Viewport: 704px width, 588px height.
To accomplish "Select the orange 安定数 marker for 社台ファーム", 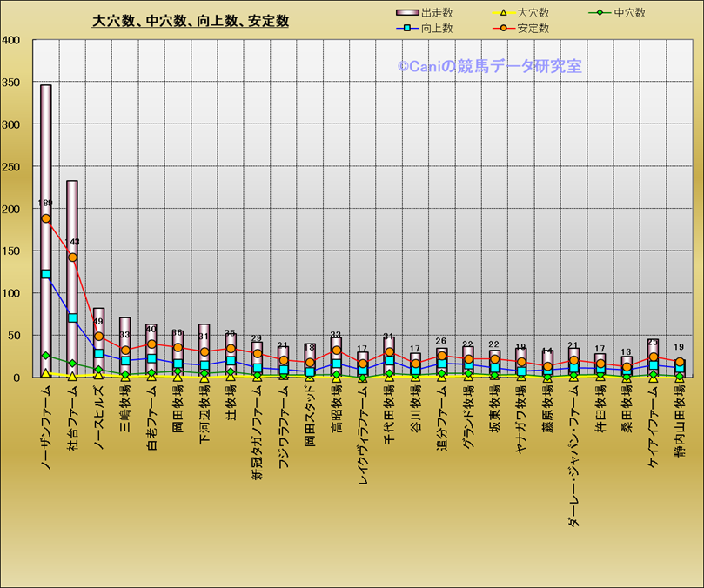I will (x=72, y=257).
